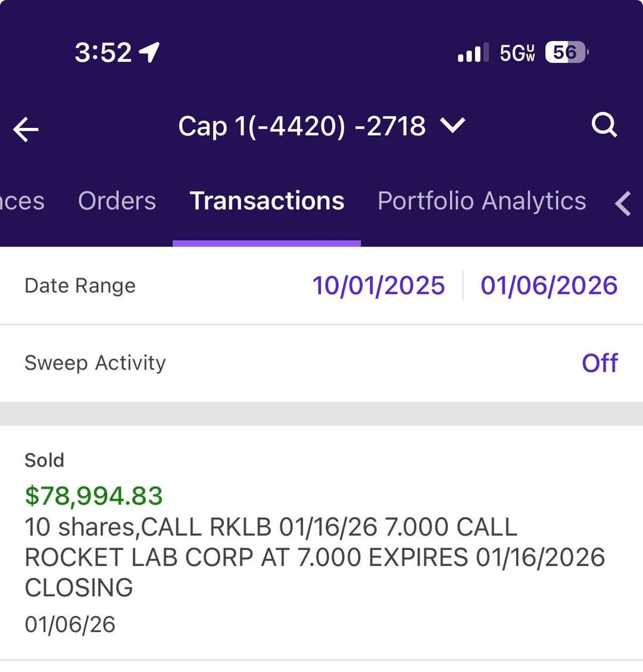Open the search magnifier icon
This screenshot has width=643, height=672.
(604, 126)
